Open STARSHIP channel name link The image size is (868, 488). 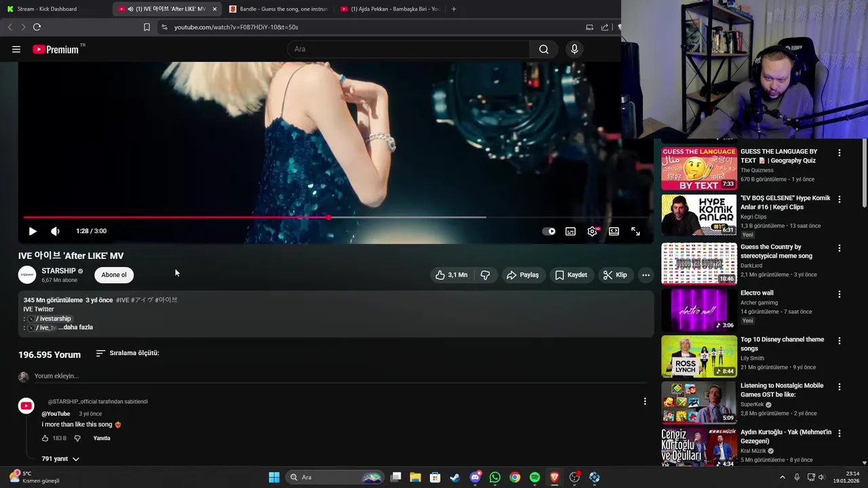point(58,270)
